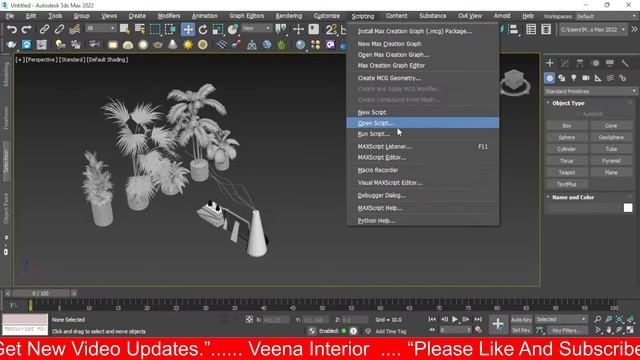The width and height of the screenshot is (640, 360).
Task: Open the key filter Selected dropdown
Action: (x=561, y=319)
